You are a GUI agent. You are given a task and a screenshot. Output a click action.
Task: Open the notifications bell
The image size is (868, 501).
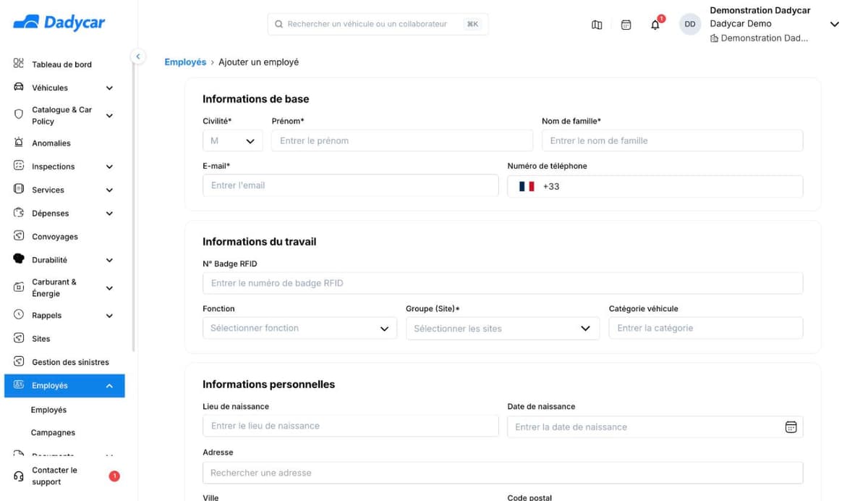(x=655, y=25)
